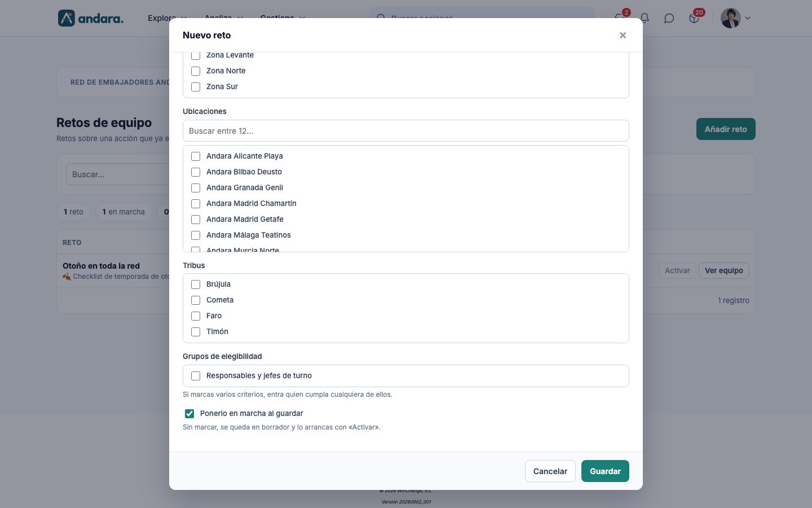Click the Retos de equipo heading
The image size is (812, 508).
coord(104,122)
